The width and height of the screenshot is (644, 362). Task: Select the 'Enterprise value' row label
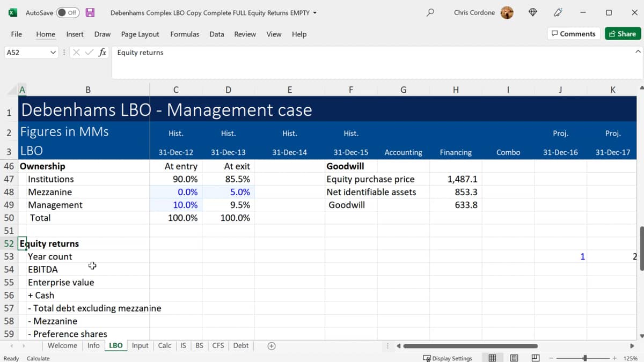61,282
